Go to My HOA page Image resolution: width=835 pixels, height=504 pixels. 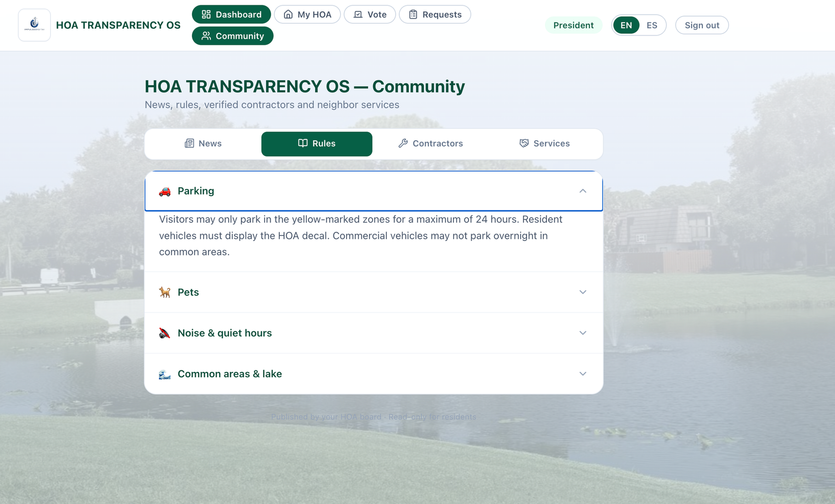click(x=307, y=15)
